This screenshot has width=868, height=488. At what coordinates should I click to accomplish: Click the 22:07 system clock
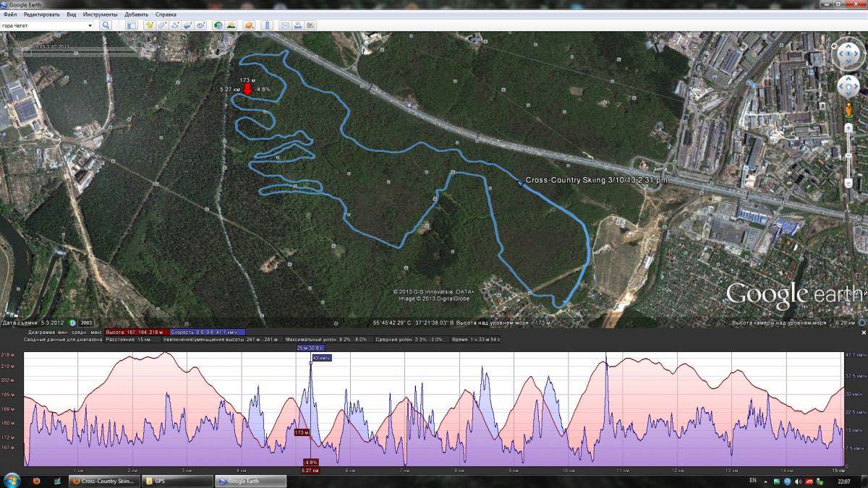(843, 481)
